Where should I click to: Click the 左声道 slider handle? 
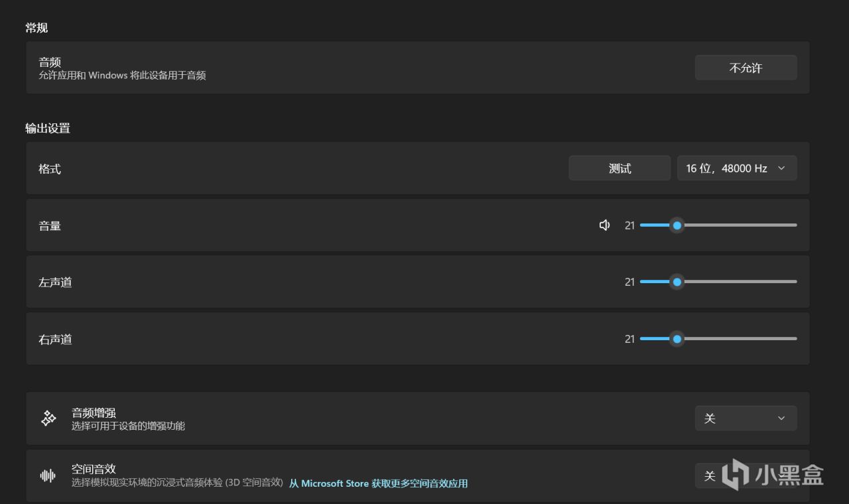(677, 282)
